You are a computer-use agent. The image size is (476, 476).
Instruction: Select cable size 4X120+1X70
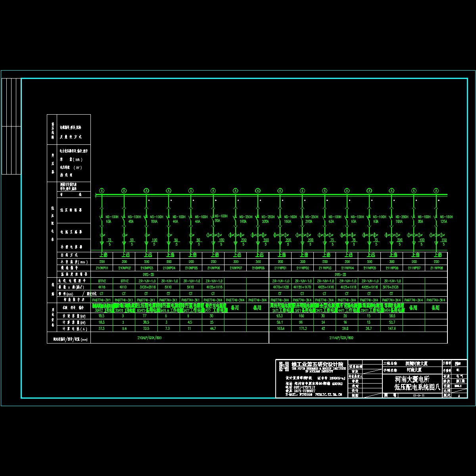pyautogui.click(x=303, y=287)
